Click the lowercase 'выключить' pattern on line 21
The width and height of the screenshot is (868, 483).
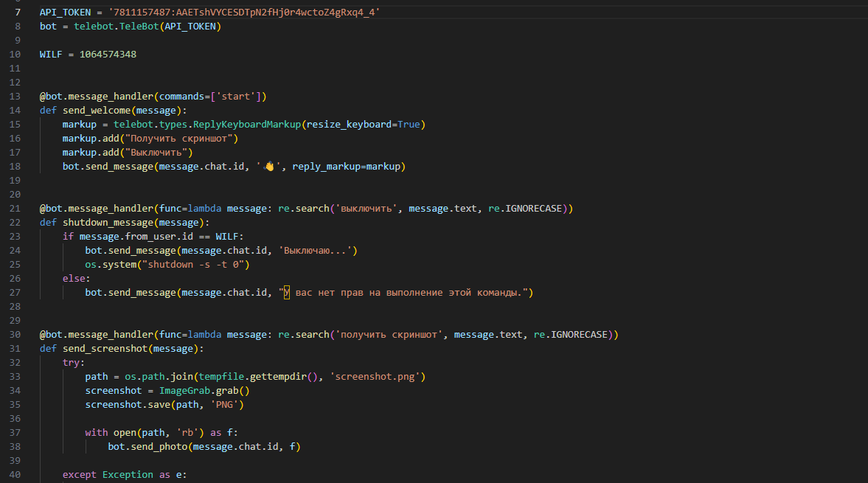367,209
